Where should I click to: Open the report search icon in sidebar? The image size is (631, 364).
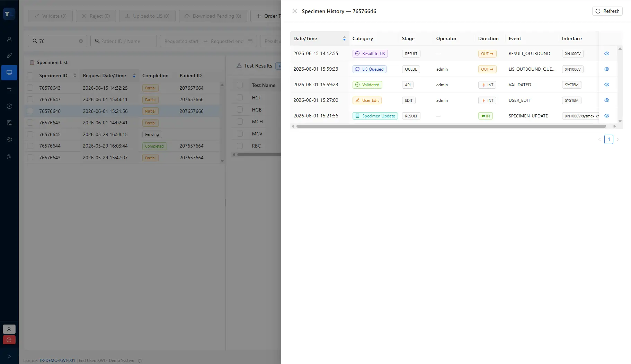(9, 123)
